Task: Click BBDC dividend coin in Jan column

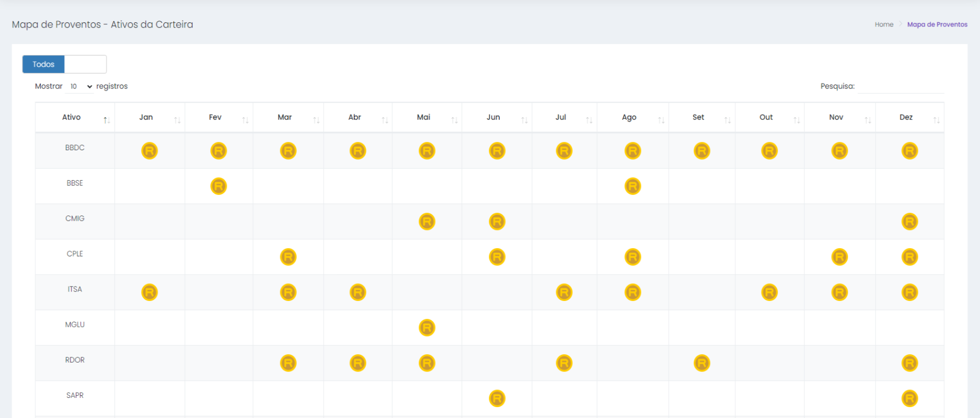Action: (x=150, y=151)
